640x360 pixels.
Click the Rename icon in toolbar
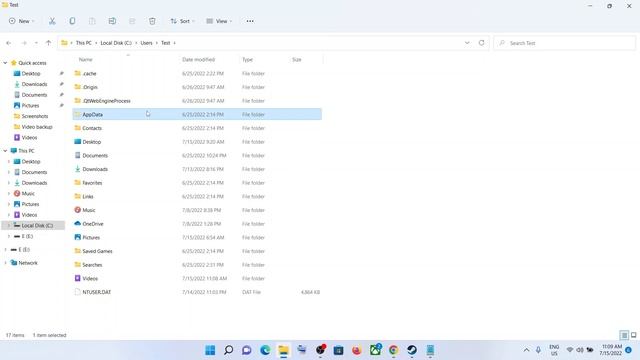(112, 21)
